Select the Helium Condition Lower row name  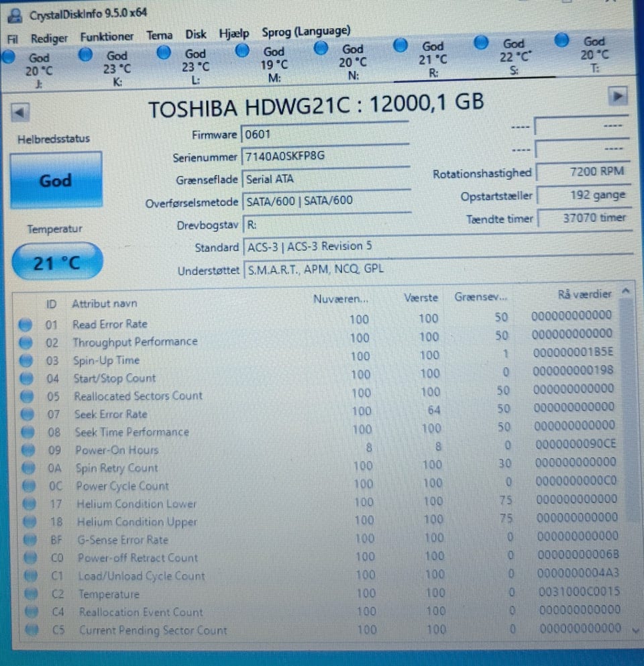pyautogui.click(x=136, y=504)
